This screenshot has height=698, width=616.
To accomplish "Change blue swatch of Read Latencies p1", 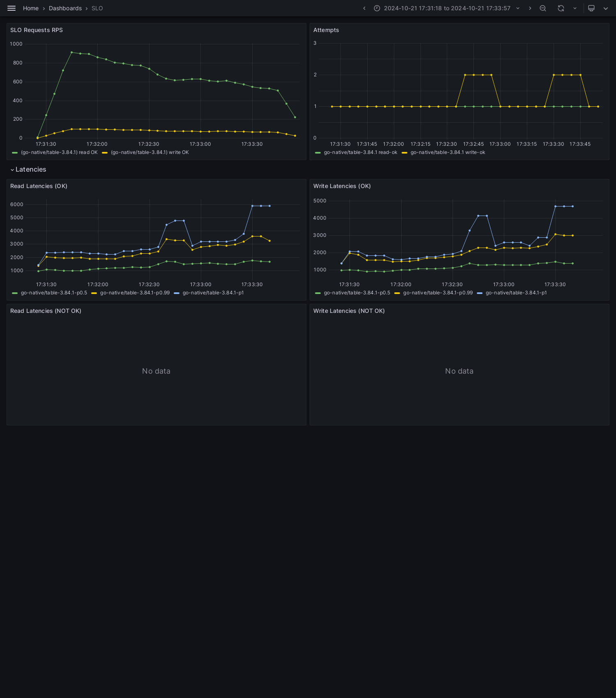I will [x=177, y=293].
